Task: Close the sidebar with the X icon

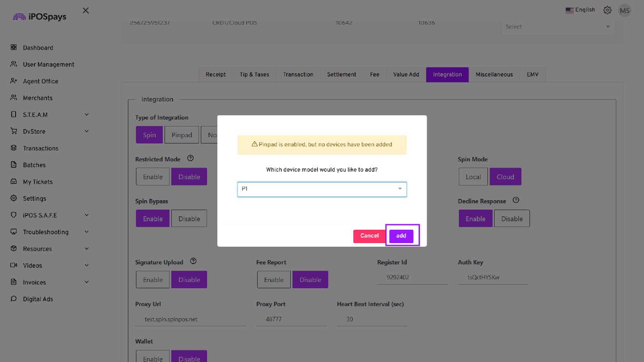Action: [86, 10]
